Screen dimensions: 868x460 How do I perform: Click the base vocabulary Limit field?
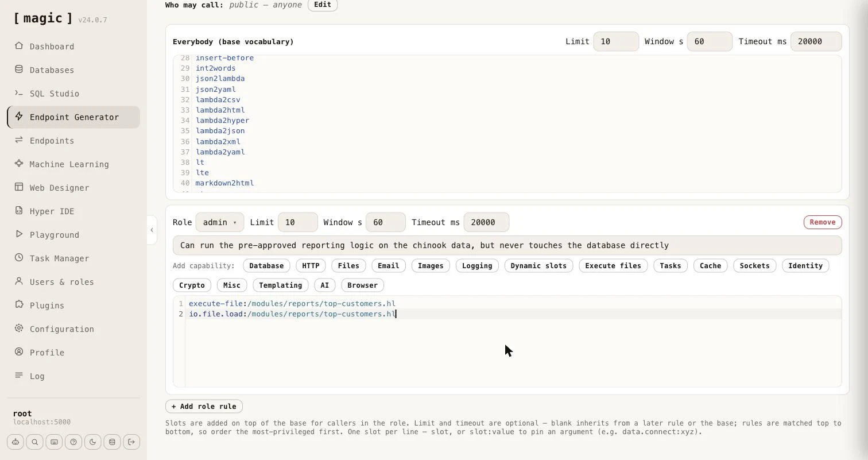616,41
